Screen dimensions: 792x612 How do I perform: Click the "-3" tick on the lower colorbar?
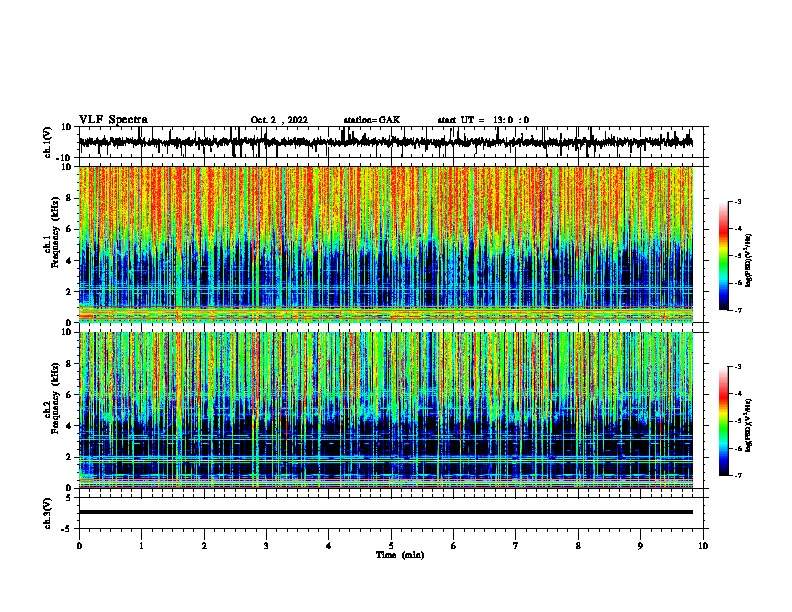point(737,367)
